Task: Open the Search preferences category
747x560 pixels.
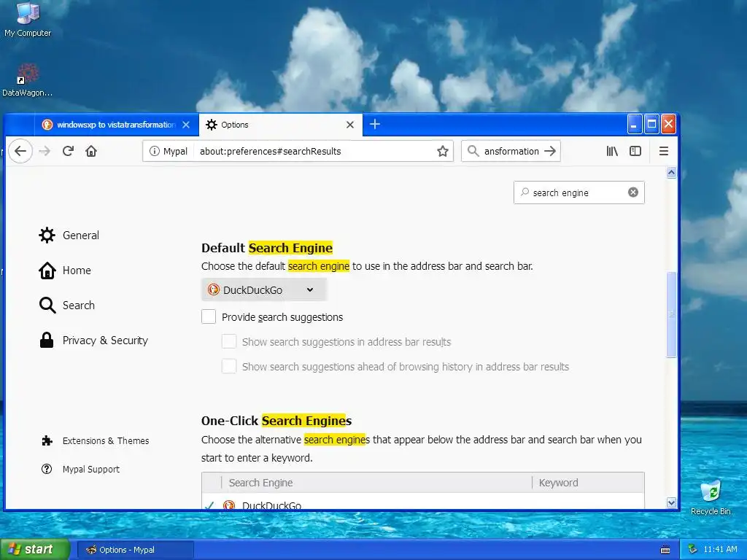Action: coord(66,306)
